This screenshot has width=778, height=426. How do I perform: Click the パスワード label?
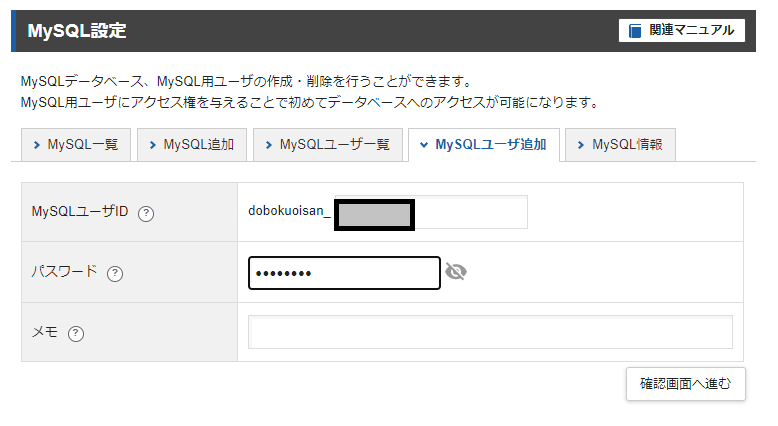65,272
